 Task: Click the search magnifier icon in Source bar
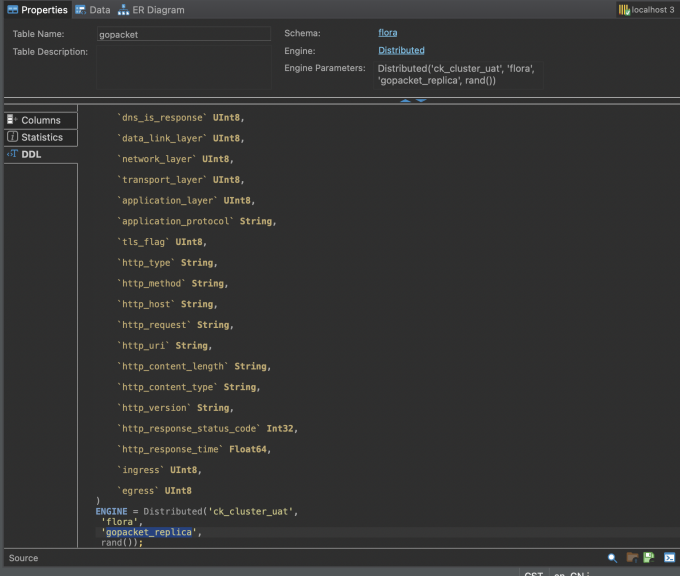(x=612, y=558)
